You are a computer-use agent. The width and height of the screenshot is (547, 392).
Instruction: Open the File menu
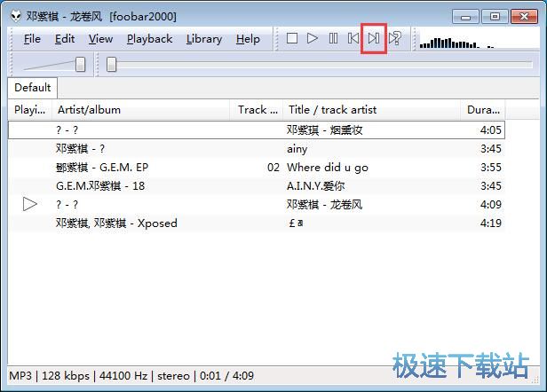[x=32, y=39]
